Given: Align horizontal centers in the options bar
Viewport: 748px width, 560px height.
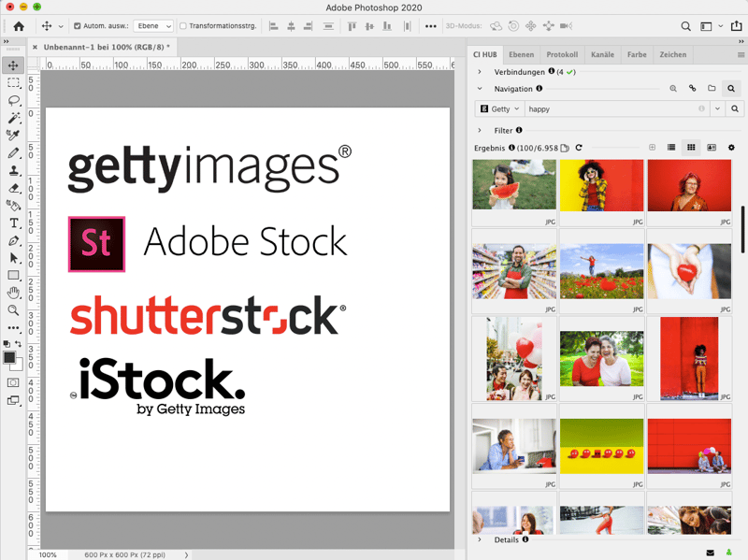Looking at the screenshot, I should click(x=291, y=26).
